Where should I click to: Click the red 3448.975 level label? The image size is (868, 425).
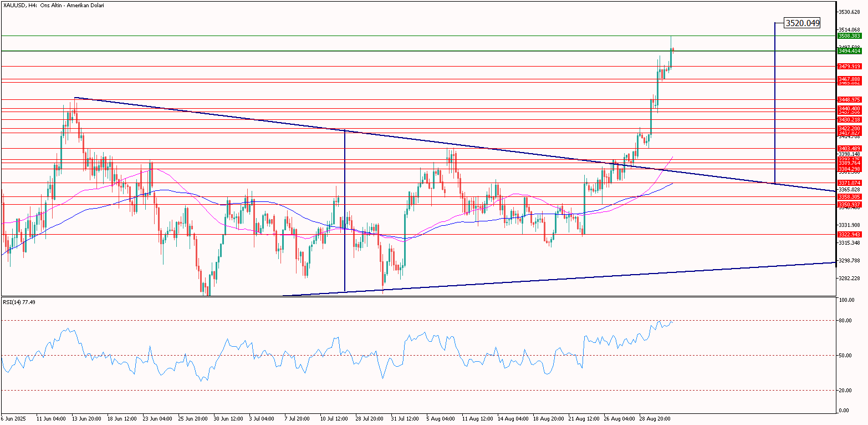pos(849,99)
